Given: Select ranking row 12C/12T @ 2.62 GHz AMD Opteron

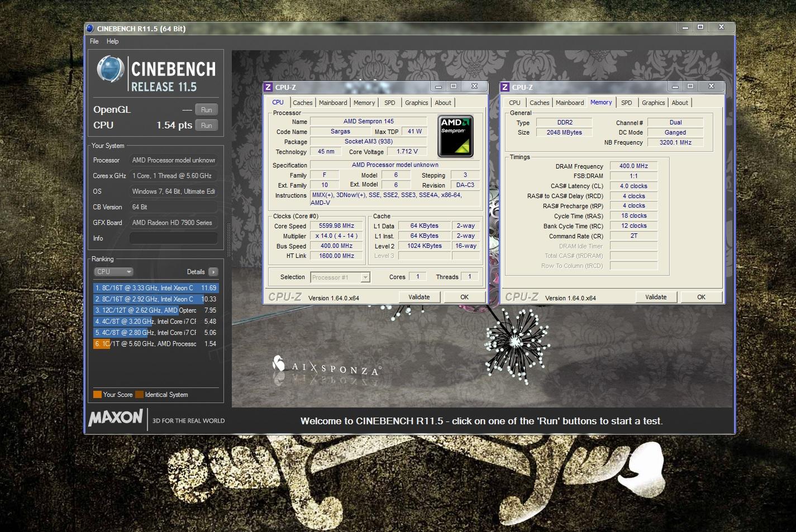Looking at the screenshot, I should pyautogui.click(x=156, y=310).
